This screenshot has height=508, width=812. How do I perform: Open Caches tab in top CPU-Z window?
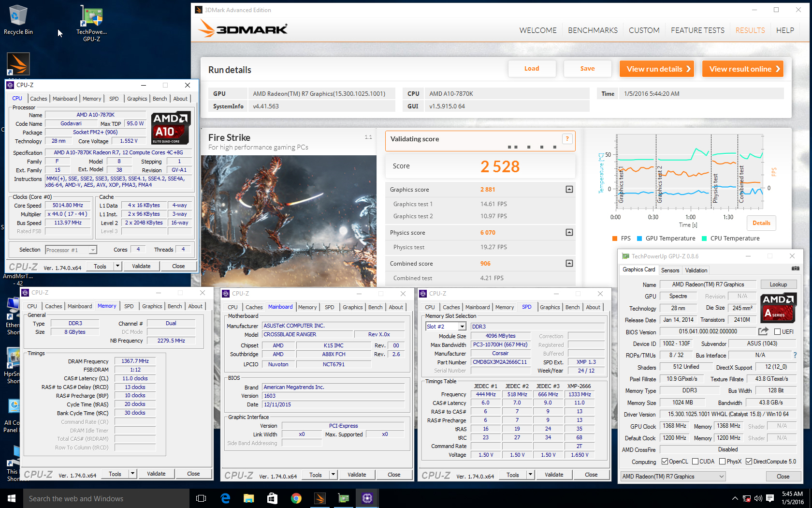39,99
